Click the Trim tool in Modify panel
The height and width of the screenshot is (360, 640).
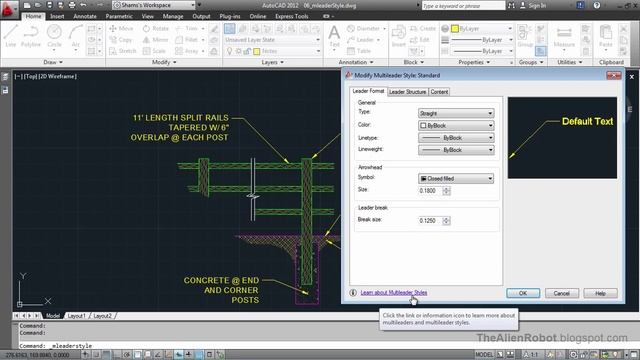pyautogui.click(x=187, y=29)
